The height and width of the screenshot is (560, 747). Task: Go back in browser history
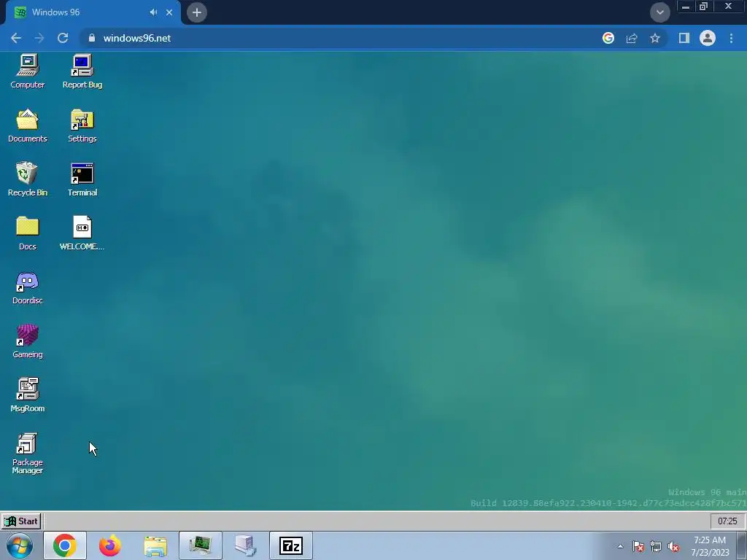16,38
